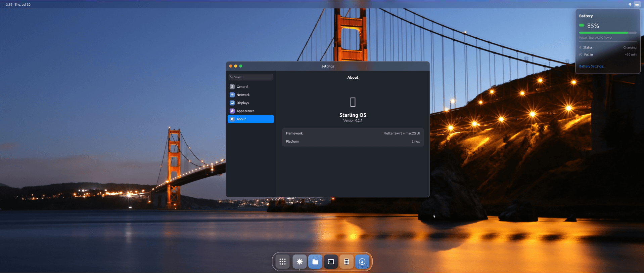Click the Settings gear icon in dock

(x=300, y=262)
